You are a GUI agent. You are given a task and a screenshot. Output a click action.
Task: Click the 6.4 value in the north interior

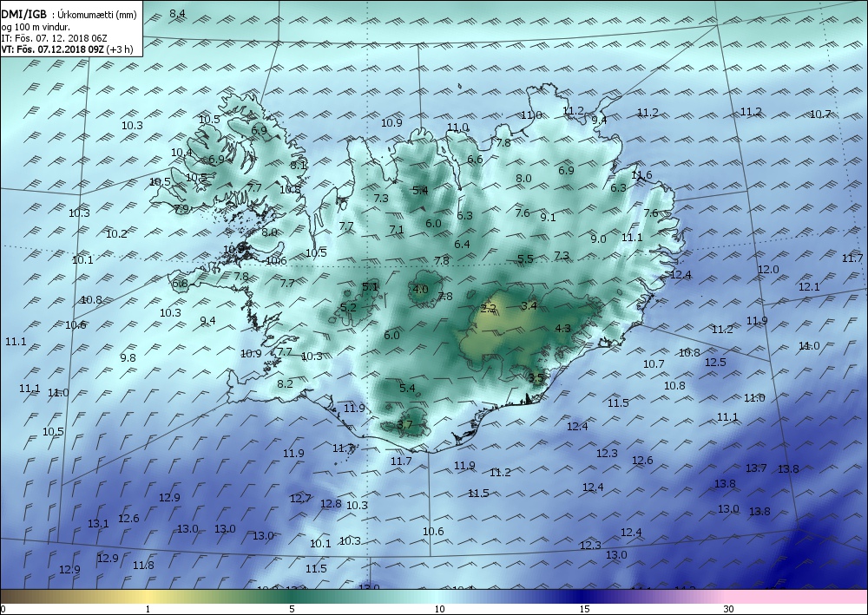point(463,245)
